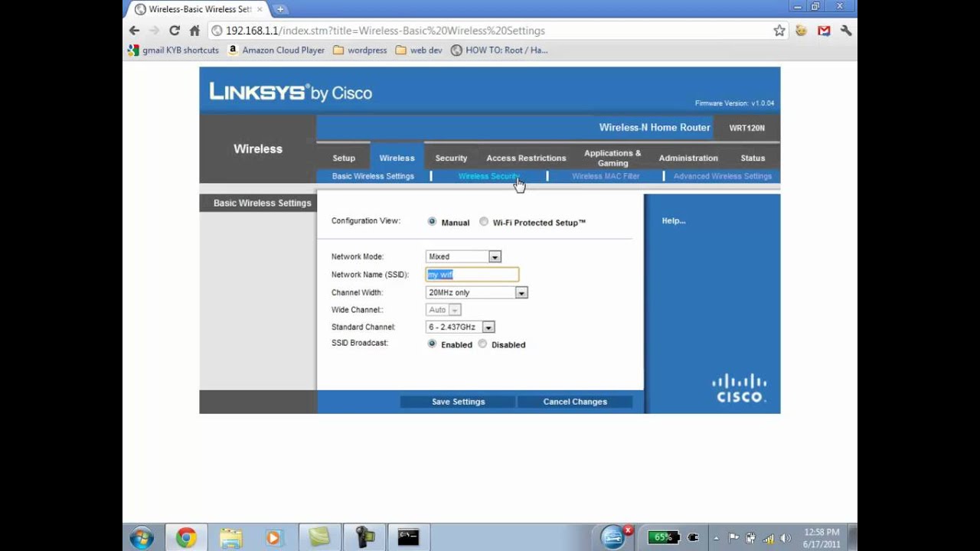Click the 65% battery indicator
This screenshot has height=551, width=980.
coord(663,537)
